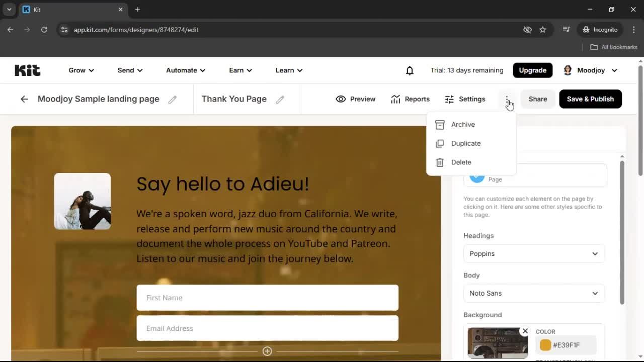
Task: Open the Preview eye icon
Action: pos(341,99)
